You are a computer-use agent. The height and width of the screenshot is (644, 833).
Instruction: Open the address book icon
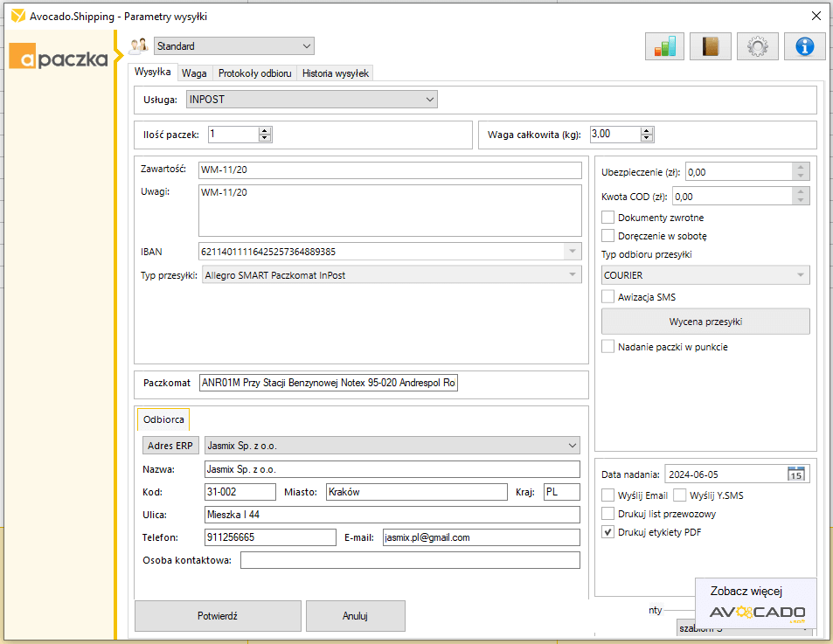pyautogui.click(x=710, y=46)
